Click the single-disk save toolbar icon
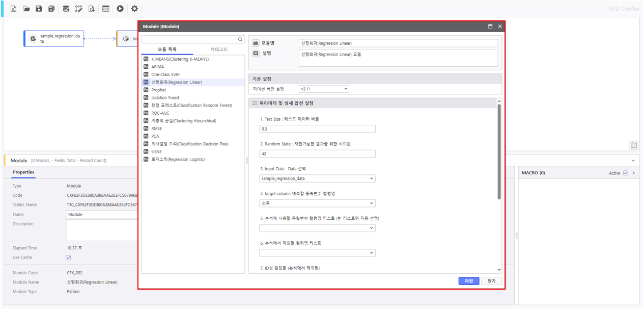 coord(39,9)
